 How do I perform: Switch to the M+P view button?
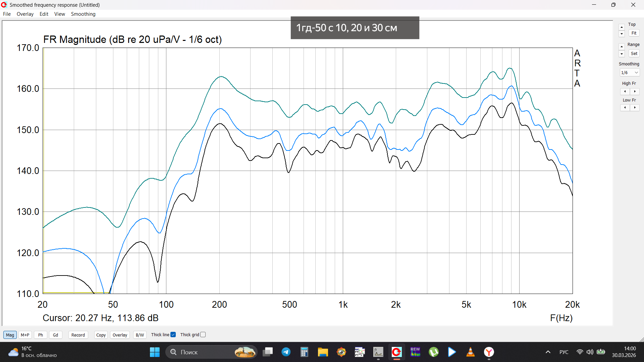[x=25, y=335]
